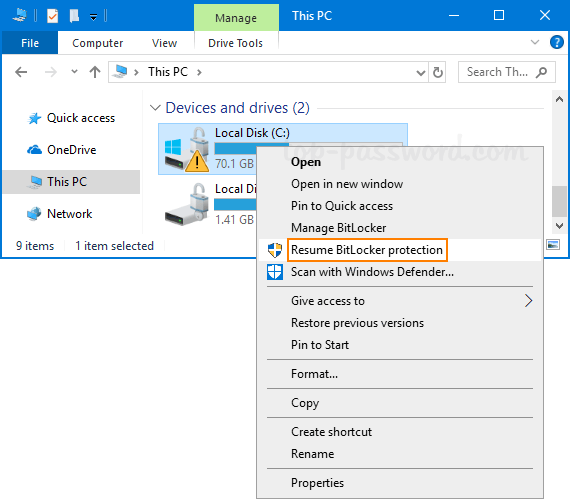
Task: Go up one level with up arrow
Action: pos(95,72)
